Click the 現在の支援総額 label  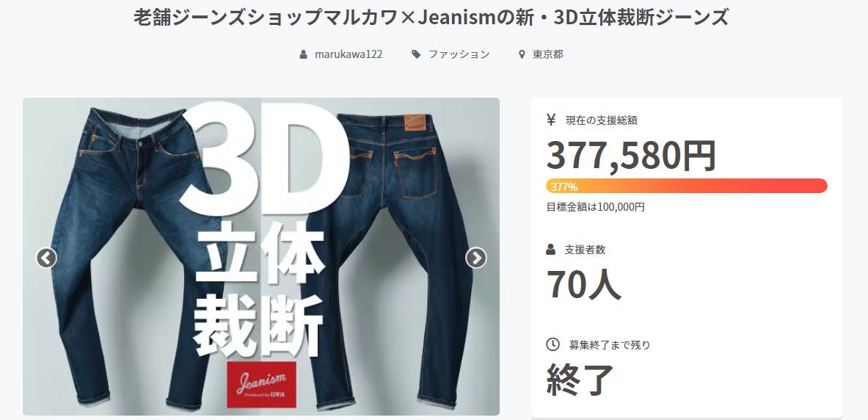click(x=605, y=120)
